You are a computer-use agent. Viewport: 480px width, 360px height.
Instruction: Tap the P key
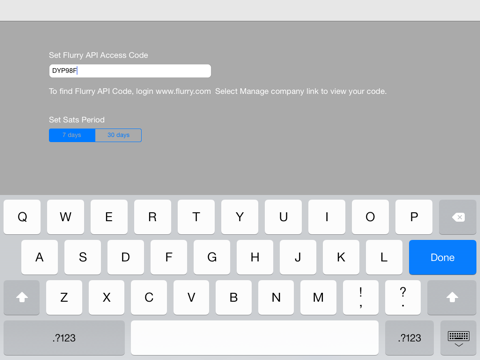click(414, 217)
